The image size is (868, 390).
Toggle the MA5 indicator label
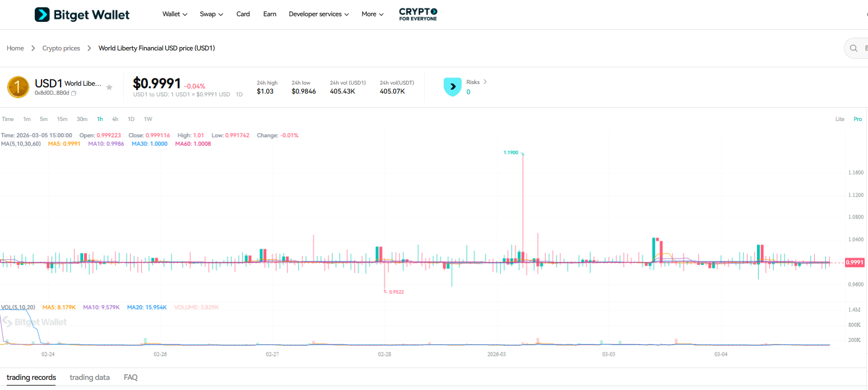pos(64,143)
